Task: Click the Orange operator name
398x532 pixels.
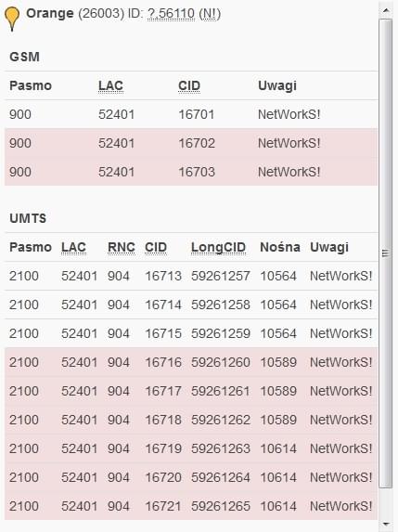Action: click(x=50, y=14)
